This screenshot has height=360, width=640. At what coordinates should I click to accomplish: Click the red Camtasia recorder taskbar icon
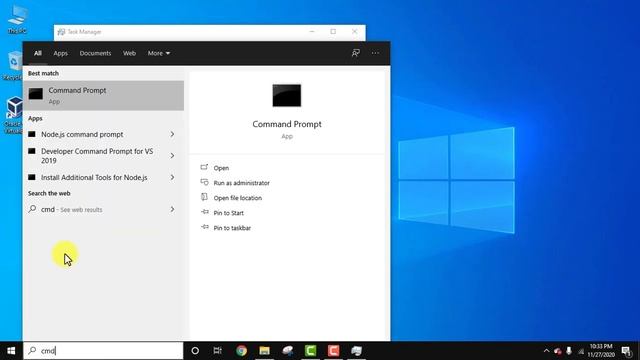coord(333,351)
